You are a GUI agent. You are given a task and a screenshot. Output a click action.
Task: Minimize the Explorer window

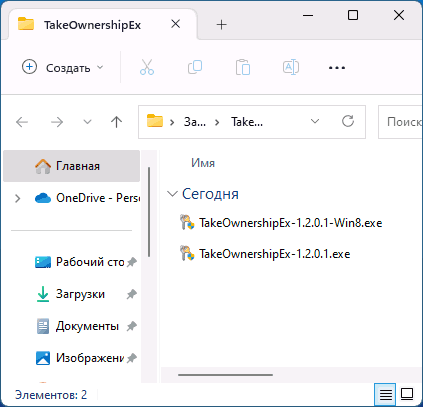tap(308, 15)
